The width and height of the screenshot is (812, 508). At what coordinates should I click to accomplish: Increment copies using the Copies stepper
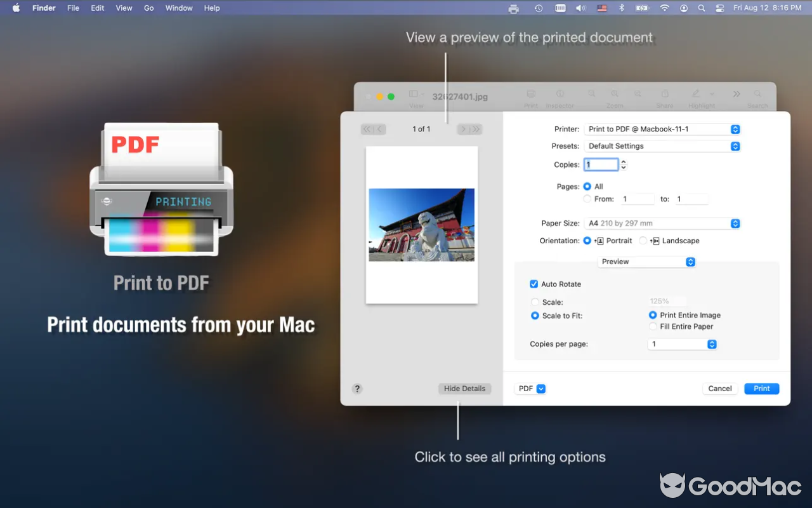point(623,161)
